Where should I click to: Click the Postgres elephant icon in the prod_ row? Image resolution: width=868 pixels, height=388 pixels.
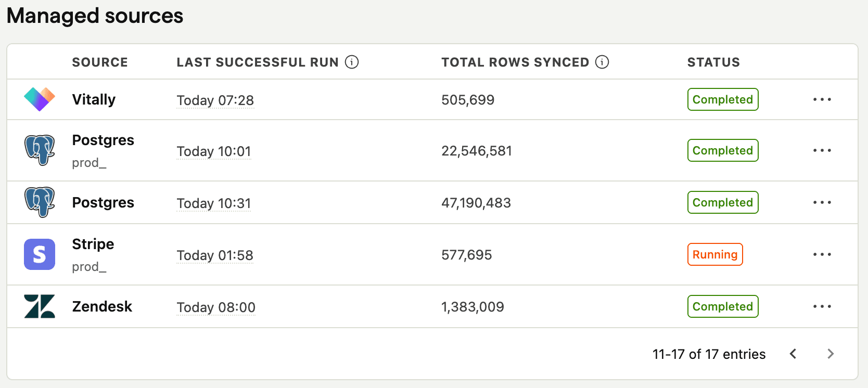(40, 150)
